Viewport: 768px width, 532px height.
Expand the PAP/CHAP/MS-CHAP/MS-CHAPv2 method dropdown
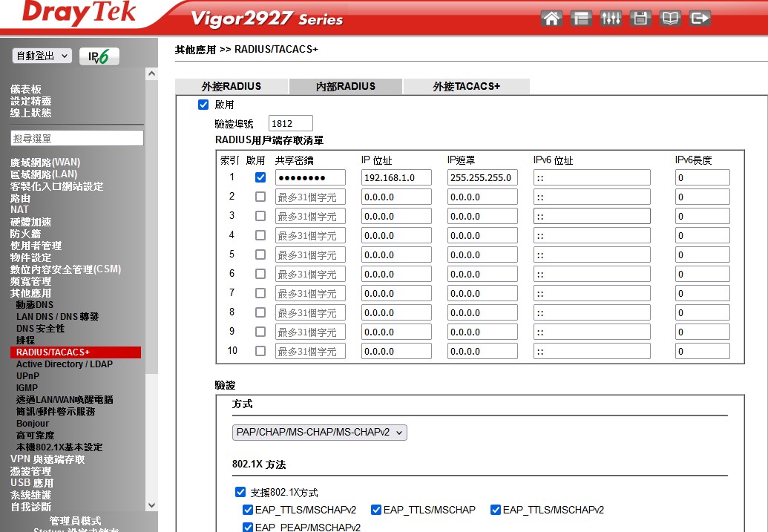coord(320,432)
